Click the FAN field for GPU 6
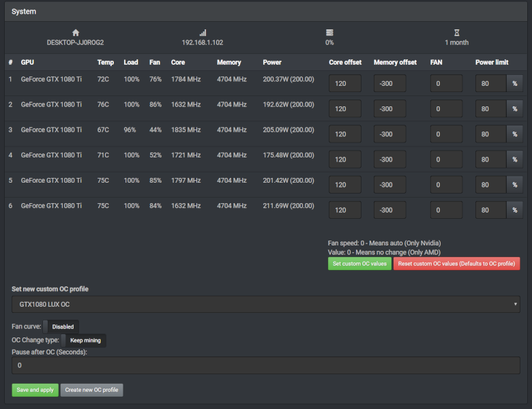This screenshot has width=532, height=409. click(x=447, y=210)
